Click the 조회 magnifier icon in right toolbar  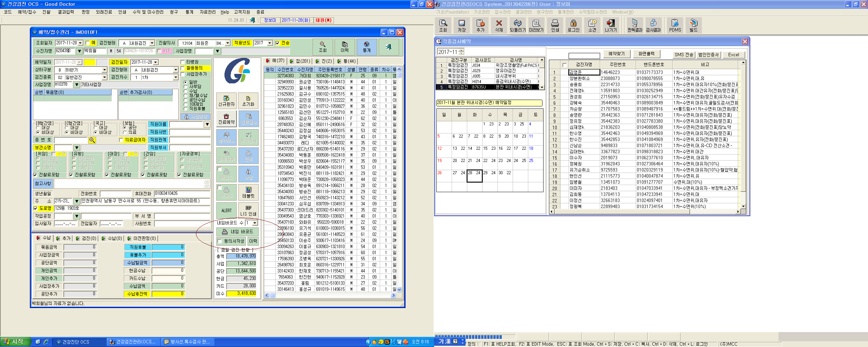pyautogui.click(x=443, y=25)
